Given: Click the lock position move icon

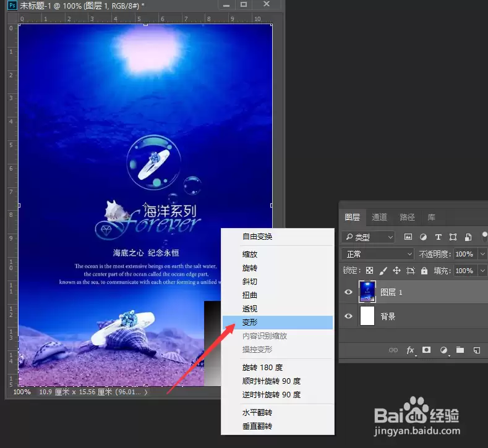Looking at the screenshot, I should pos(396,271).
